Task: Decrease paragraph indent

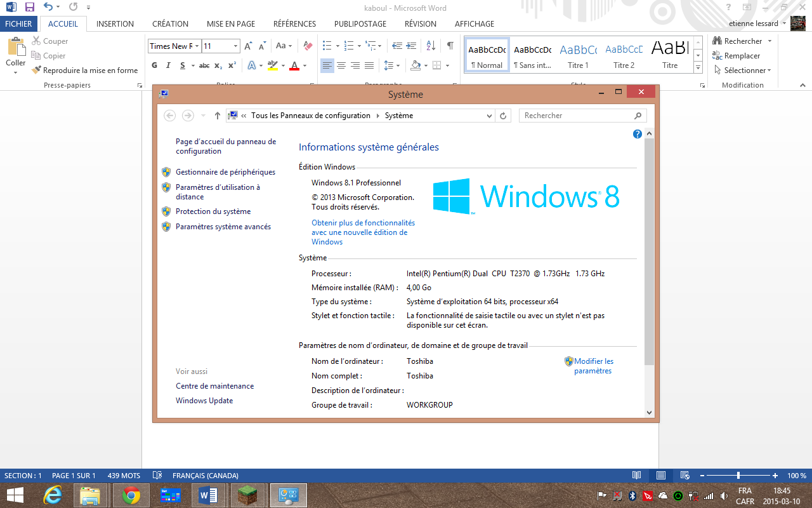Action: (x=397, y=46)
